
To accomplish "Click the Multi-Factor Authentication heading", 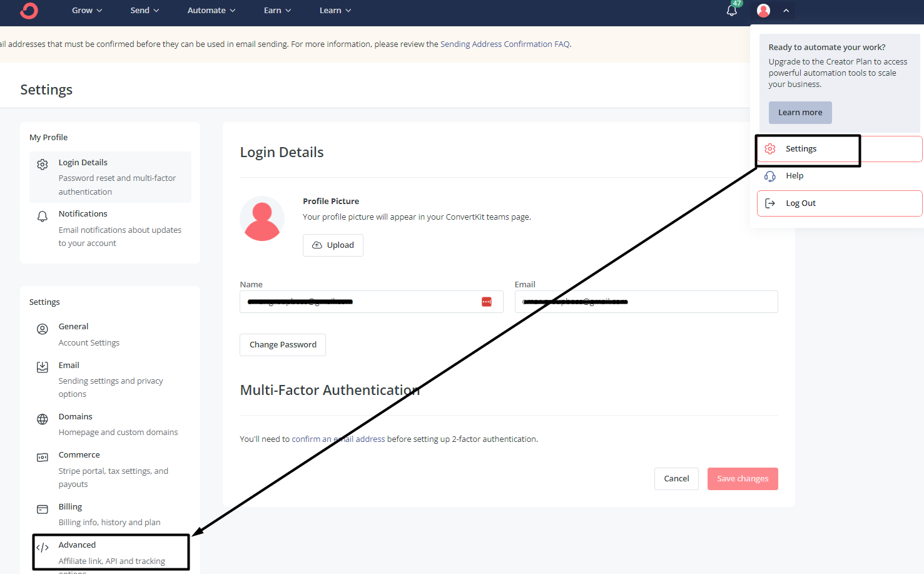I will pos(330,391).
